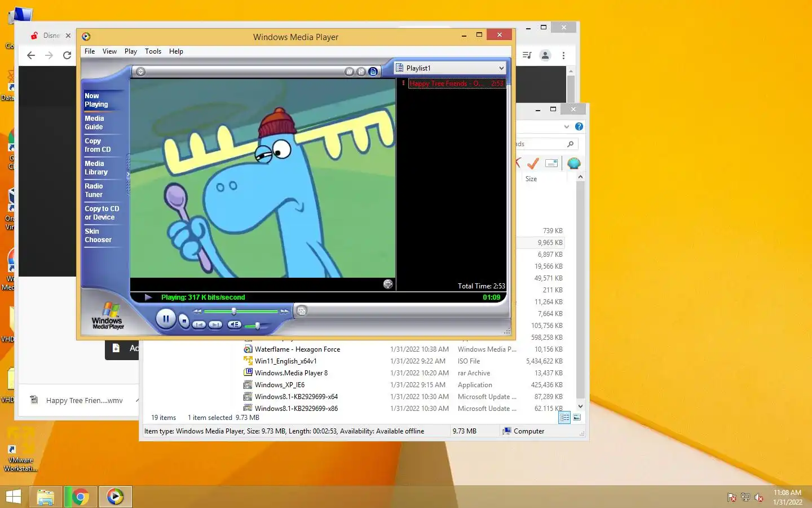
Task: Open Chrome three-dot menu
Action: (x=563, y=55)
